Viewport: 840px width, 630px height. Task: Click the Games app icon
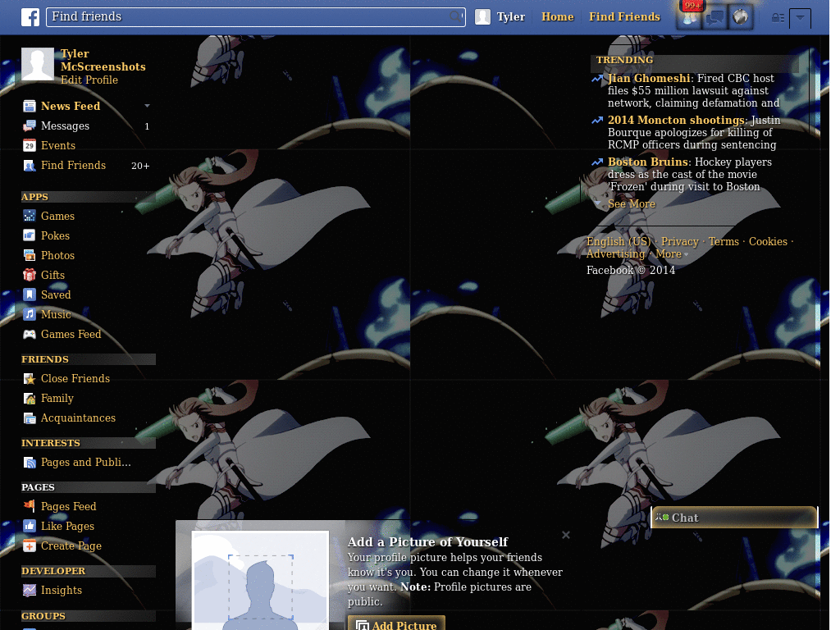30,216
